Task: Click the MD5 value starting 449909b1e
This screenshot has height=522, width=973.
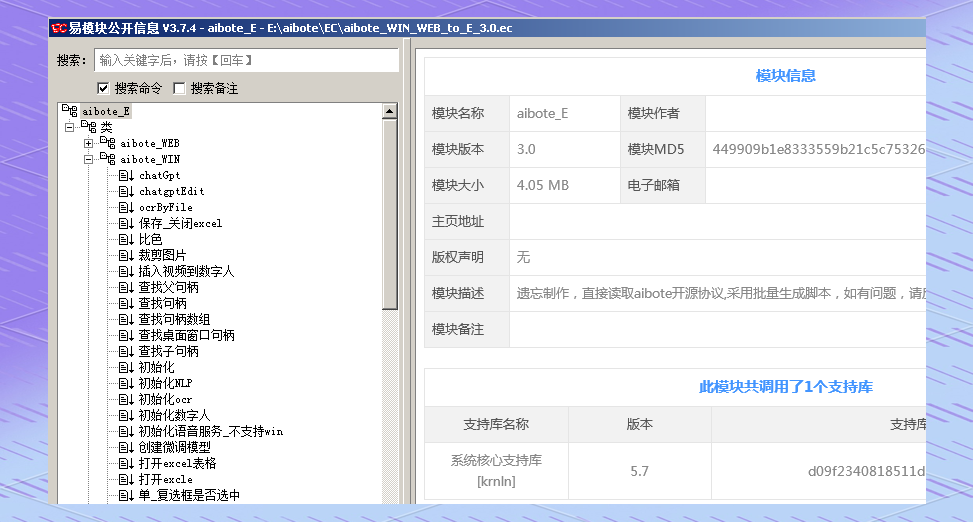Action: 818,150
